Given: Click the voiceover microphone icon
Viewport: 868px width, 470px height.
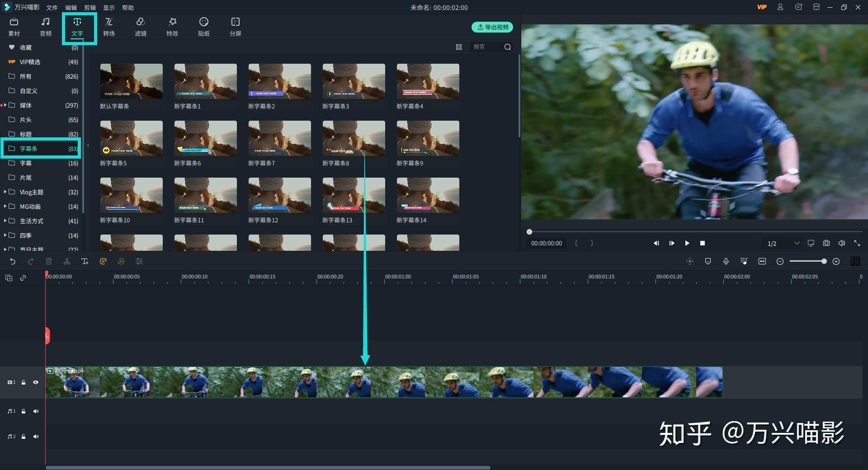Looking at the screenshot, I should (726, 261).
